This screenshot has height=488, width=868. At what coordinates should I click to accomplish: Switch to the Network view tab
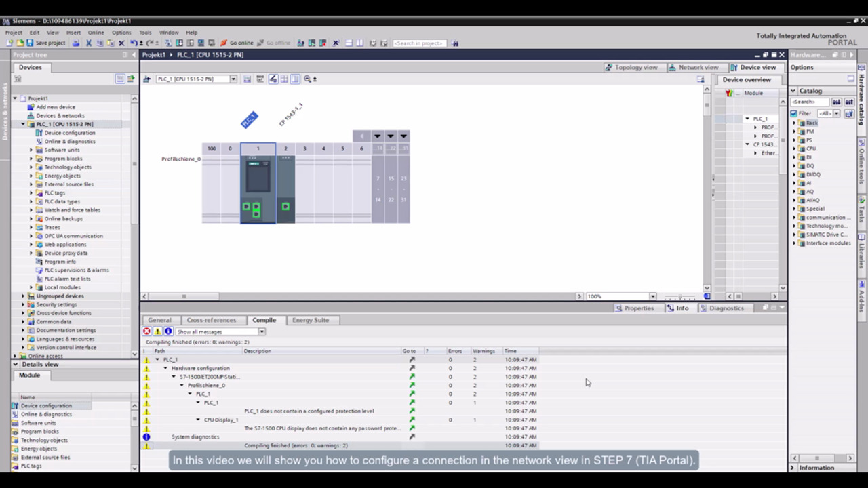[x=693, y=67]
